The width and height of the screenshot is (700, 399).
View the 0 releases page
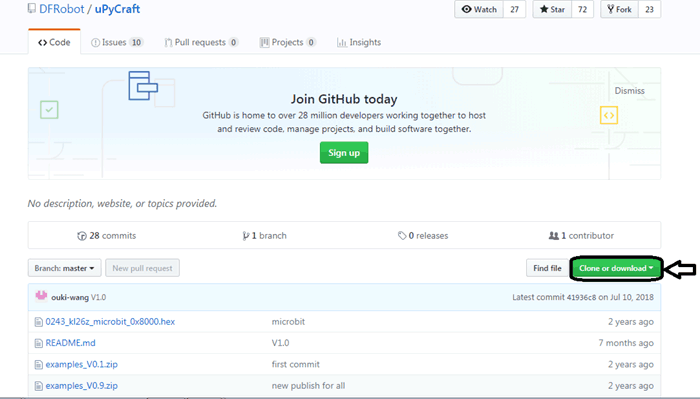coord(423,236)
